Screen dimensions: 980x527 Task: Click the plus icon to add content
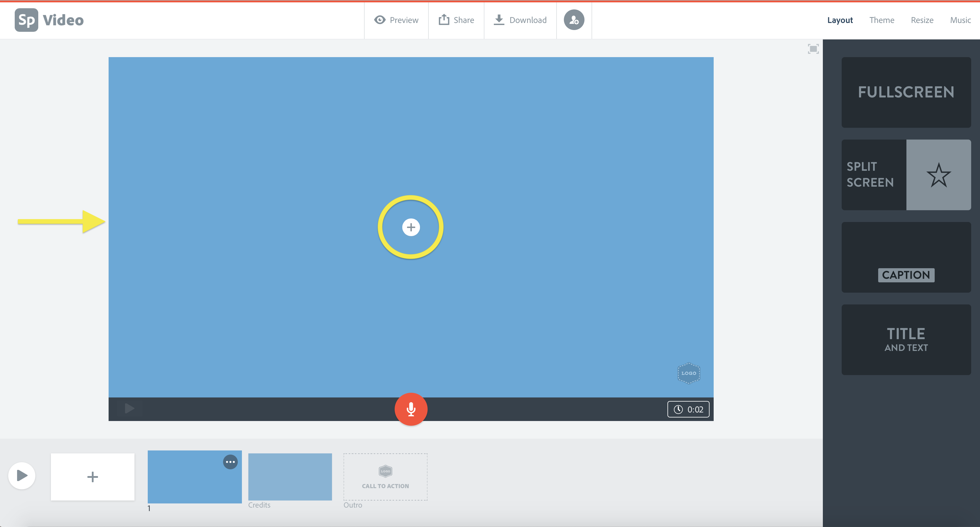point(411,227)
